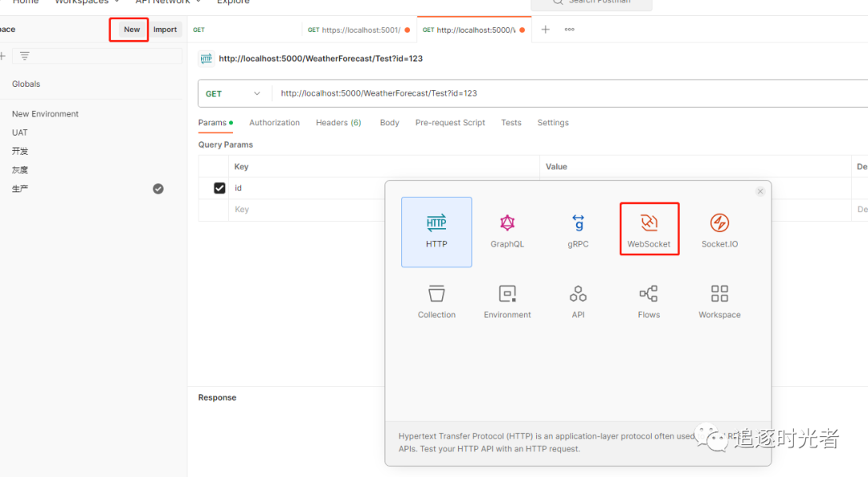Select the New Environment entry
This screenshot has width=868, height=477.
(45, 114)
